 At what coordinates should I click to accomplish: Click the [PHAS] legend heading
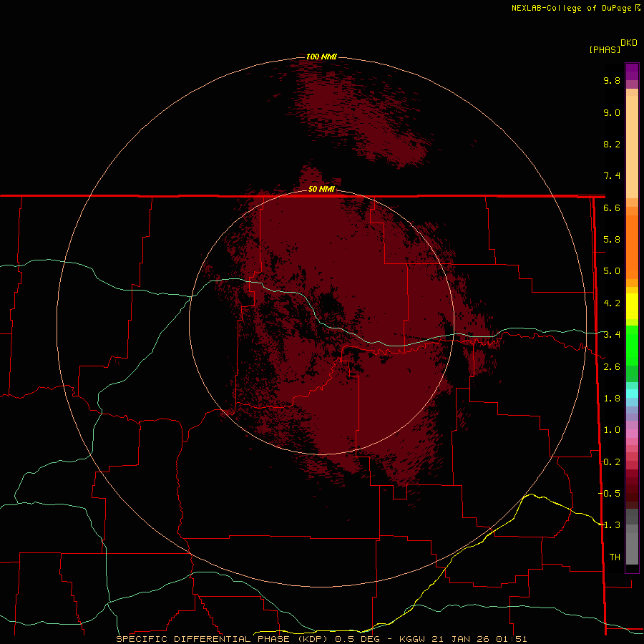(x=605, y=49)
